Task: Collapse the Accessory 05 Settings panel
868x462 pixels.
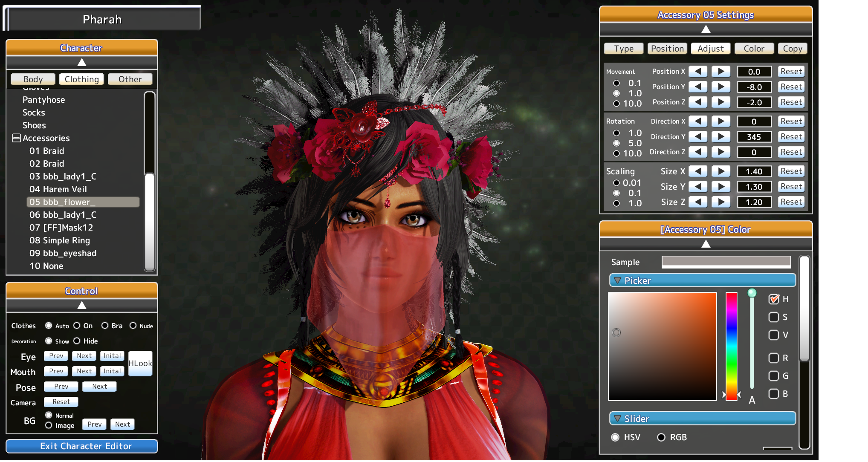Action: click(x=706, y=29)
